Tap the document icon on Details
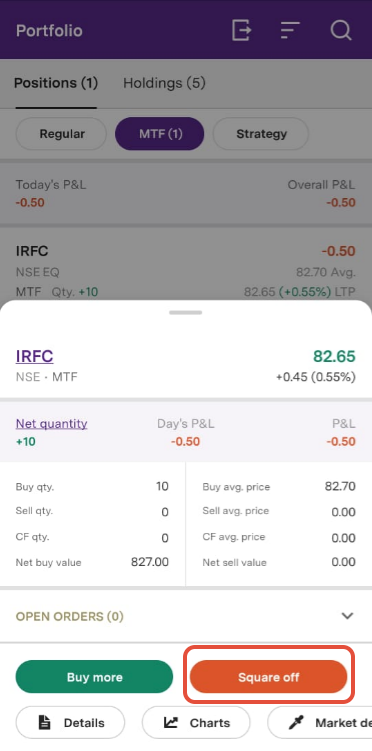Screen dimensions: 372x751 45,722
